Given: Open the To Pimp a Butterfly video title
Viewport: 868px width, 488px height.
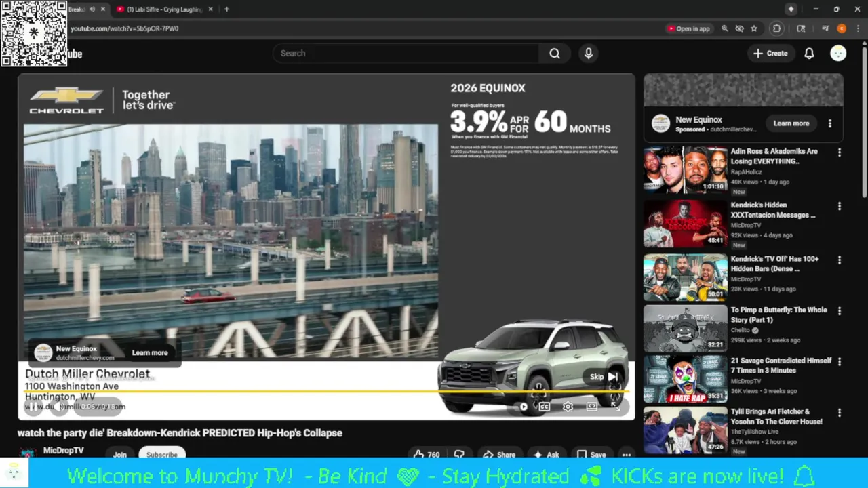Looking at the screenshot, I should click(x=778, y=314).
